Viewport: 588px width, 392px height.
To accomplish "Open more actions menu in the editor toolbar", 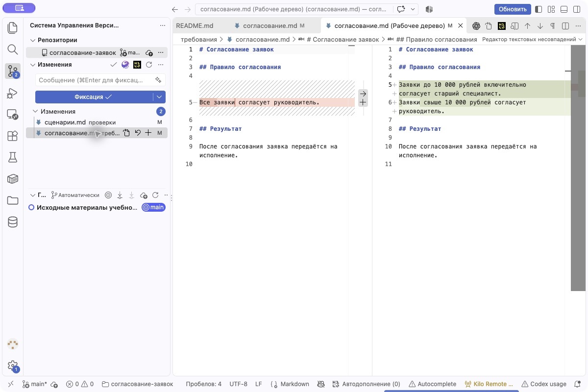I will click(x=578, y=26).
